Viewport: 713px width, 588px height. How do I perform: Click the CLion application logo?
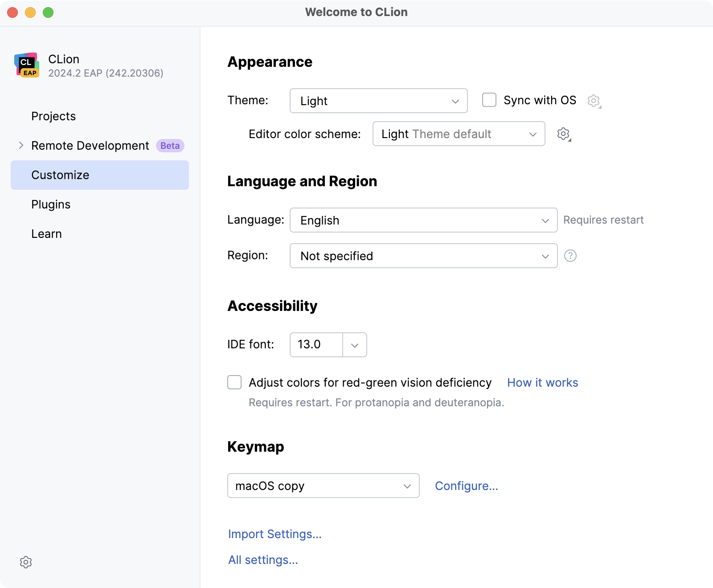point(27,65)
